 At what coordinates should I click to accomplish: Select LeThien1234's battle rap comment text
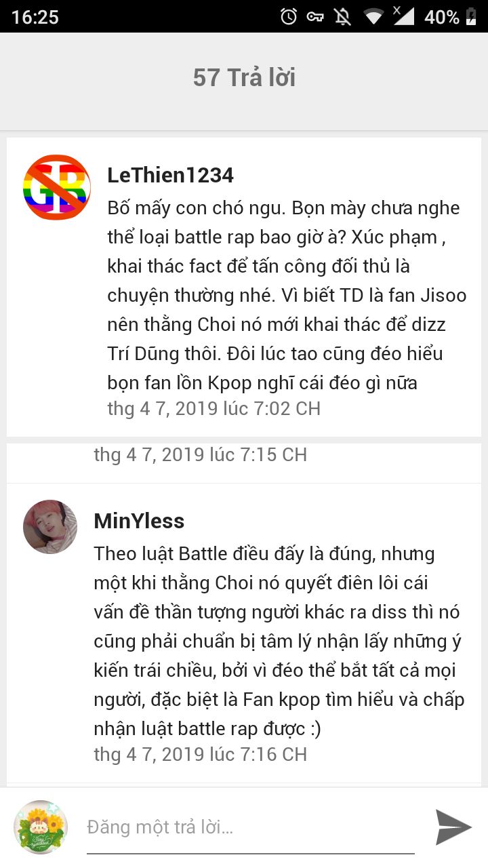pyautogui.click(x=287, y=295)
